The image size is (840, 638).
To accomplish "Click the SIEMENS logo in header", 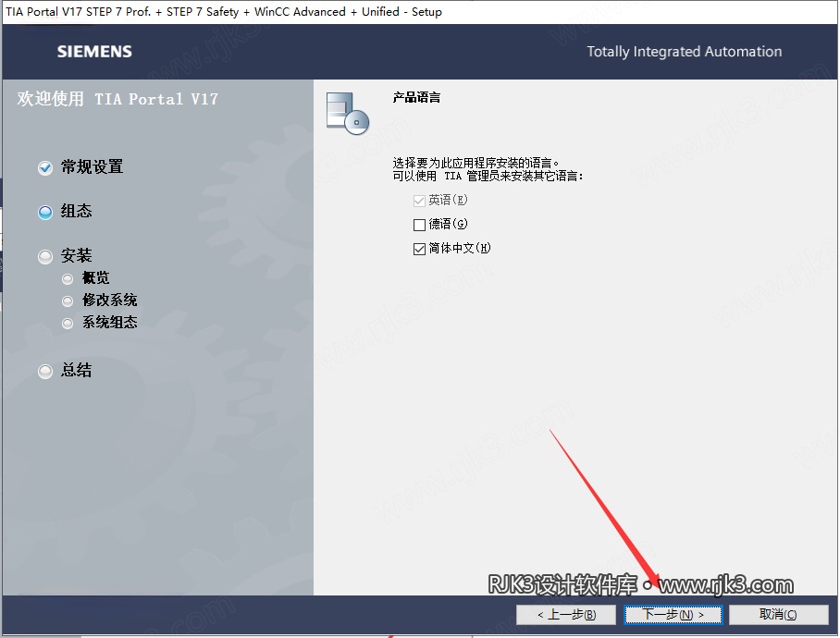I will pos(94,52).
